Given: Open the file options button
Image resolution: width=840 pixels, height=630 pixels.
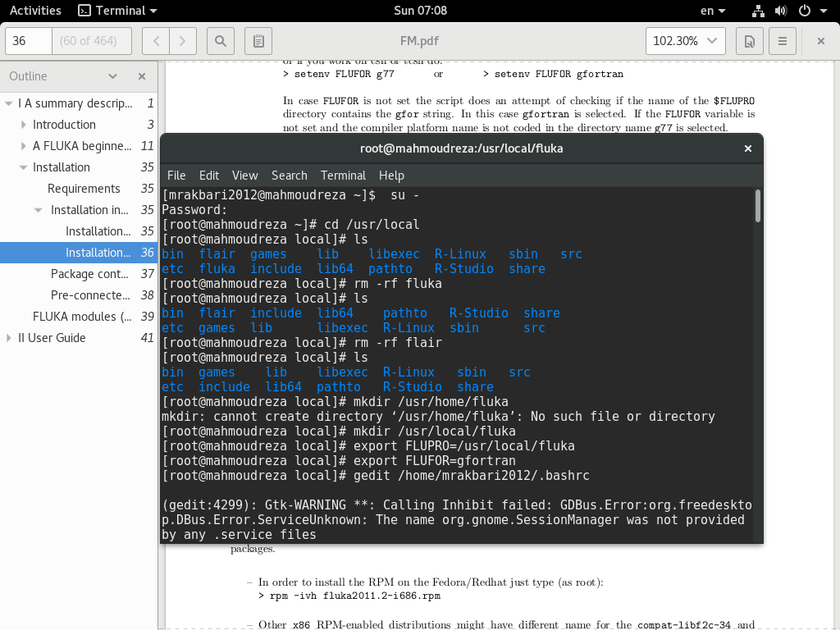Looking at the screenshot, I should (x=750, y=41).
